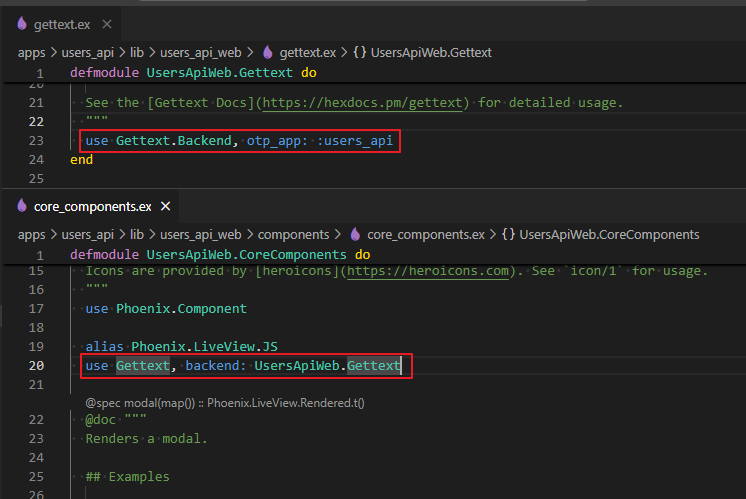Click line number 20 in core_components.ex gutter
Viewport: 746px width, 499px height.
coord(36,366)
